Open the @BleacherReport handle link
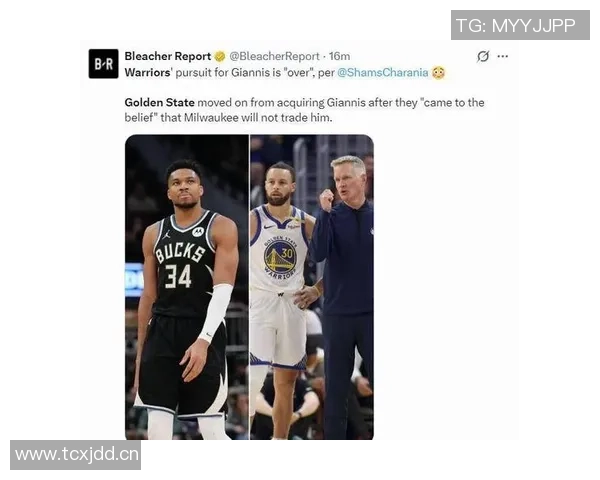Image resolution: width=600 pixels, height=480 pixels. click(x=274, y=56)
